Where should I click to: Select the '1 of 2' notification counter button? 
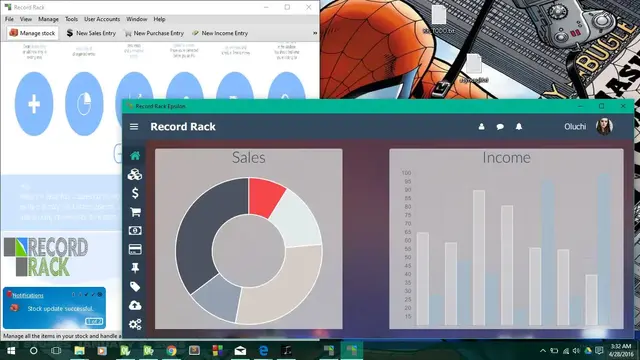[x=93, y=322]
